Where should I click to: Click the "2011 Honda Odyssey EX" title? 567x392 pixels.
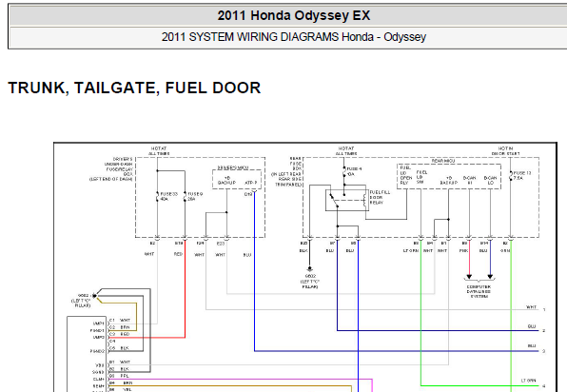pos(294,15)
